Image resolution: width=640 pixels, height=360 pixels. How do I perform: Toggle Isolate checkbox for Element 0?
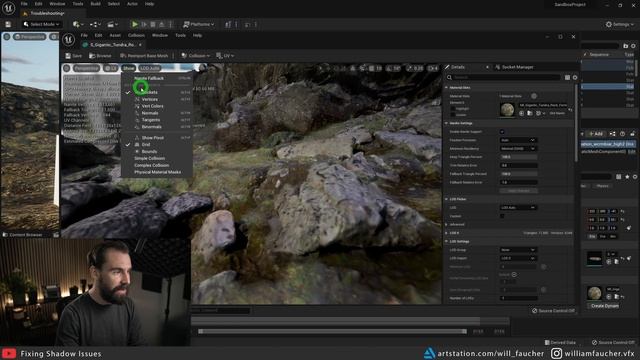pyautogui.click(x=453, y=115)
